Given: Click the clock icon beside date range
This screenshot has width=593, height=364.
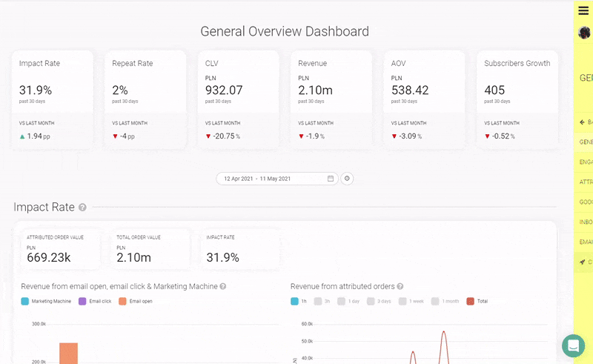Looking at the screenshot, I should point(347,179).
